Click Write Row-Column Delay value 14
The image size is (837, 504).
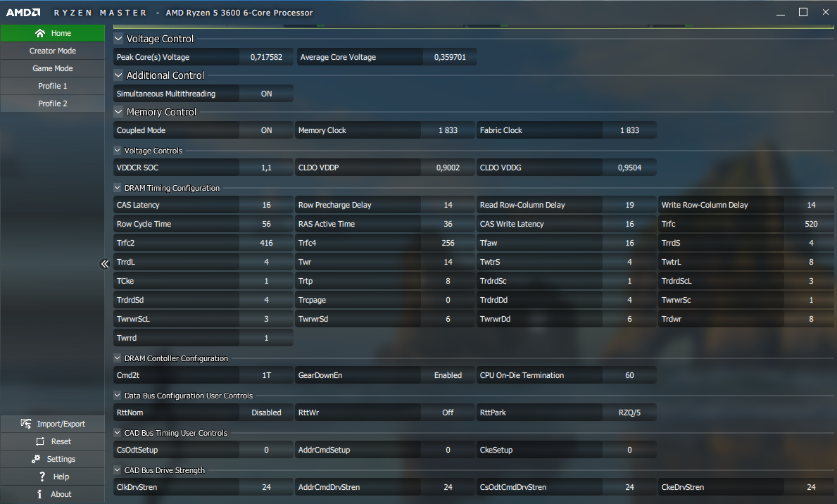(811, 205)
